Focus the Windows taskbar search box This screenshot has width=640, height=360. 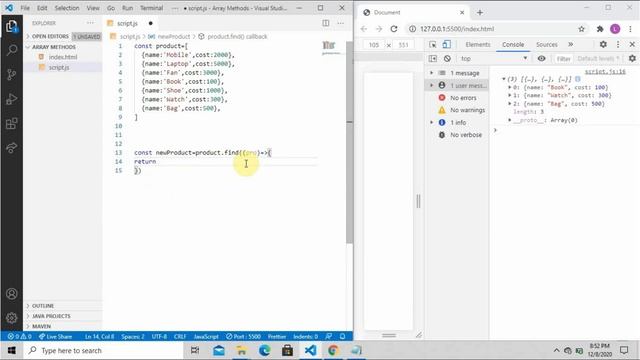[x=103, y=351]
